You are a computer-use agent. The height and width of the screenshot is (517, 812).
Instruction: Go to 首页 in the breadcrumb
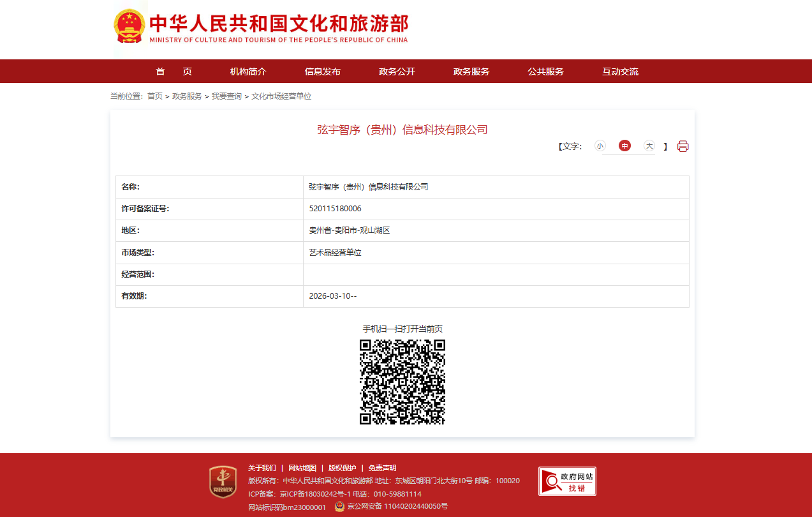[x=155, y=96]
